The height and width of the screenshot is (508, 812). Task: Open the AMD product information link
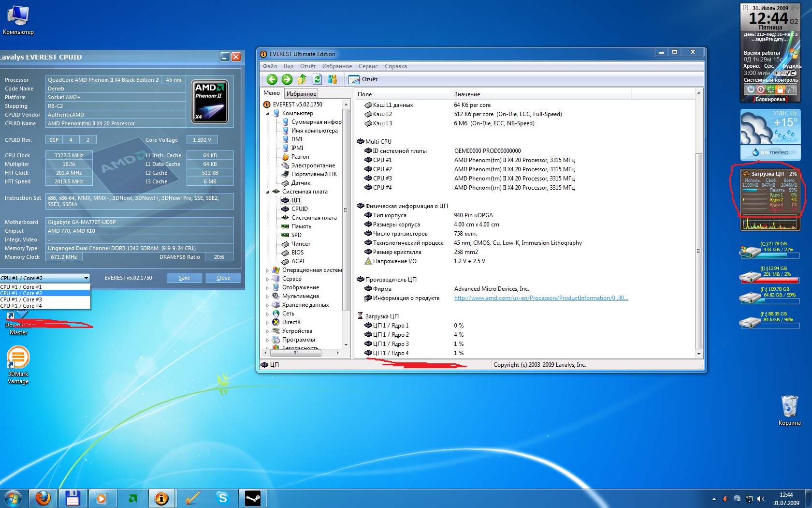point(541,298)
